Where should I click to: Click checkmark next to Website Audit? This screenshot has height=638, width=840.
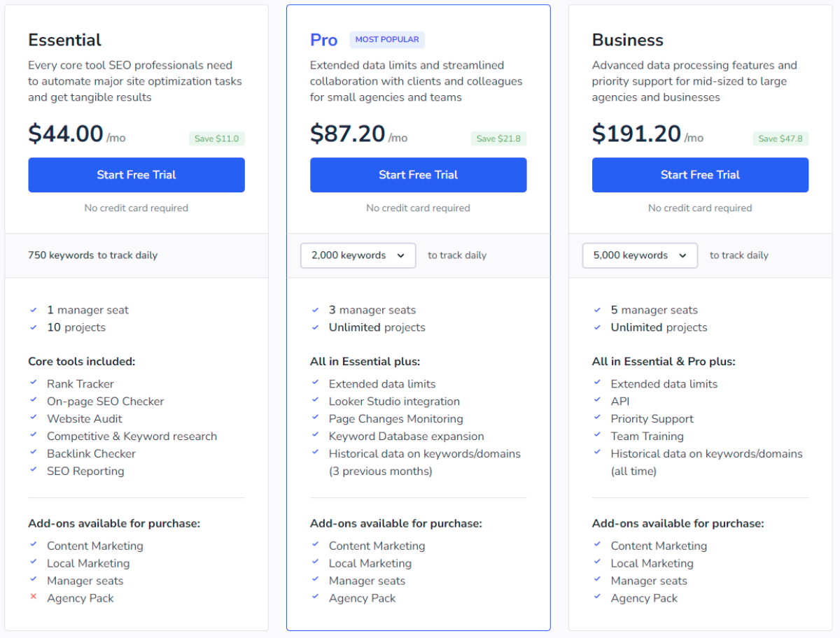pyautogui.click(x=33, y=418)
